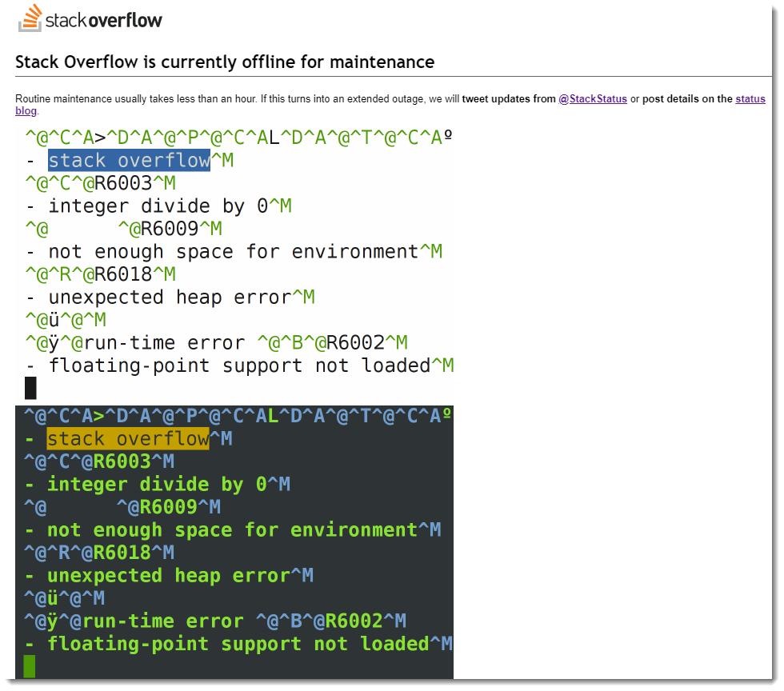Click 'floating-point support not loaded' light version

point(239,365)
